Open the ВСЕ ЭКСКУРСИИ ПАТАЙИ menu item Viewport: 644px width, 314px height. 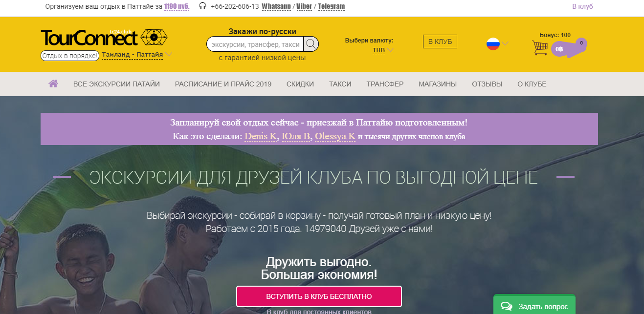116,84
